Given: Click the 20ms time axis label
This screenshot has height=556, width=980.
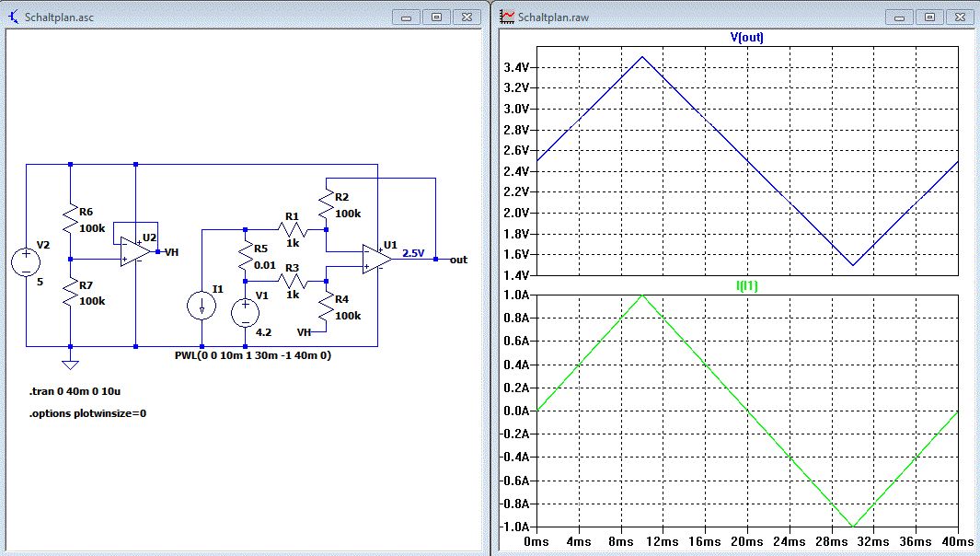Looking at the screenshot, I should tap(745, 541).
